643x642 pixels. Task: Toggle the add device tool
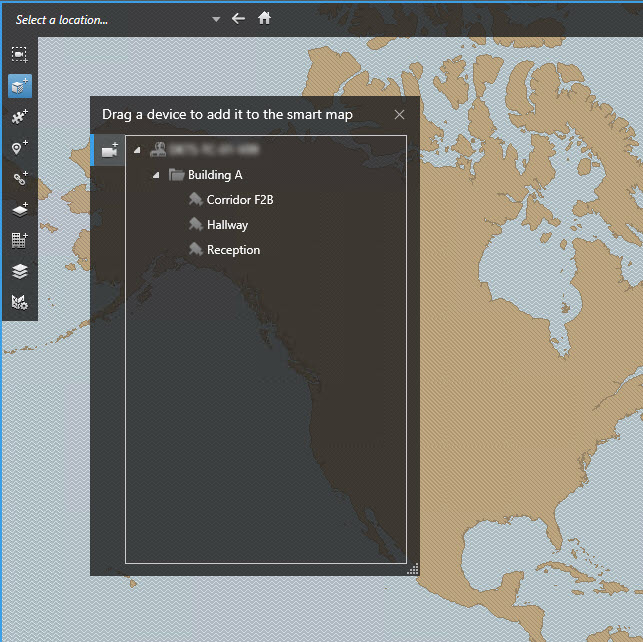tap(20, 86)
